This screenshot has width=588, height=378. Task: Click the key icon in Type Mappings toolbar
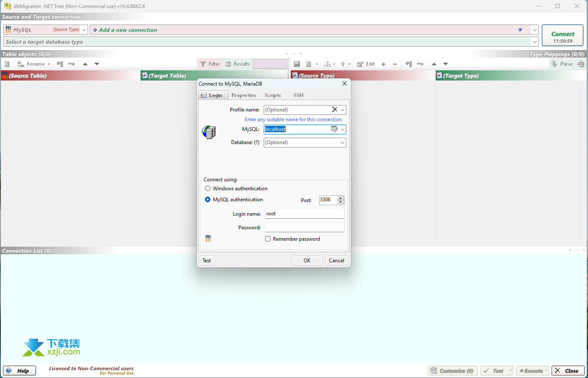[x=343, y=64]
